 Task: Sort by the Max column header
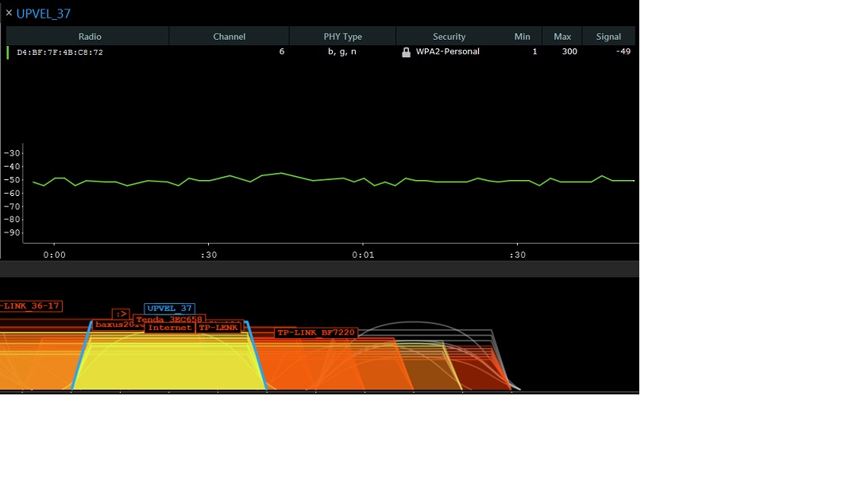pyautogui.click(x=562, y=37)
